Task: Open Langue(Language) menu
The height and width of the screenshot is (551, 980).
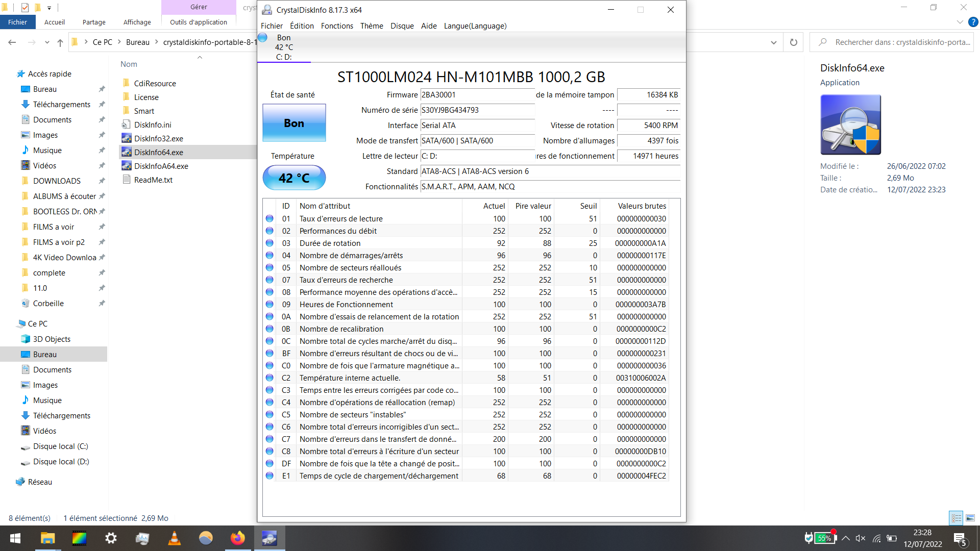Action: point(475,26)
